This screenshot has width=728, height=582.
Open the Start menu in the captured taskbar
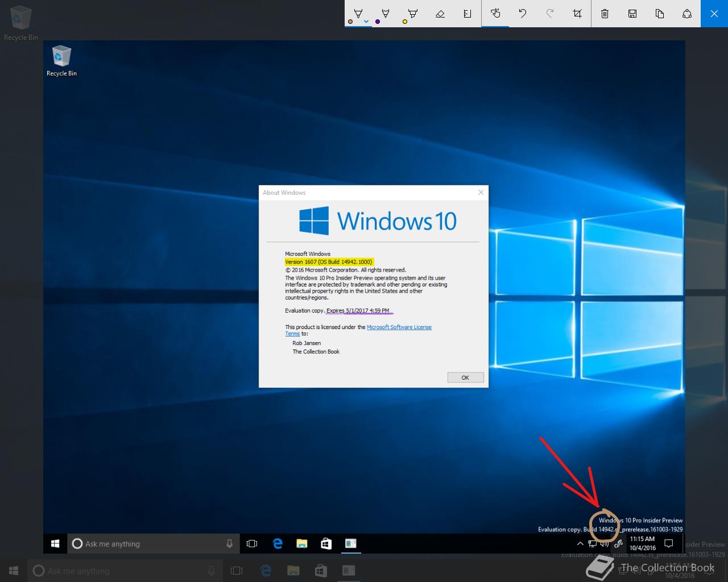(55, 543)
